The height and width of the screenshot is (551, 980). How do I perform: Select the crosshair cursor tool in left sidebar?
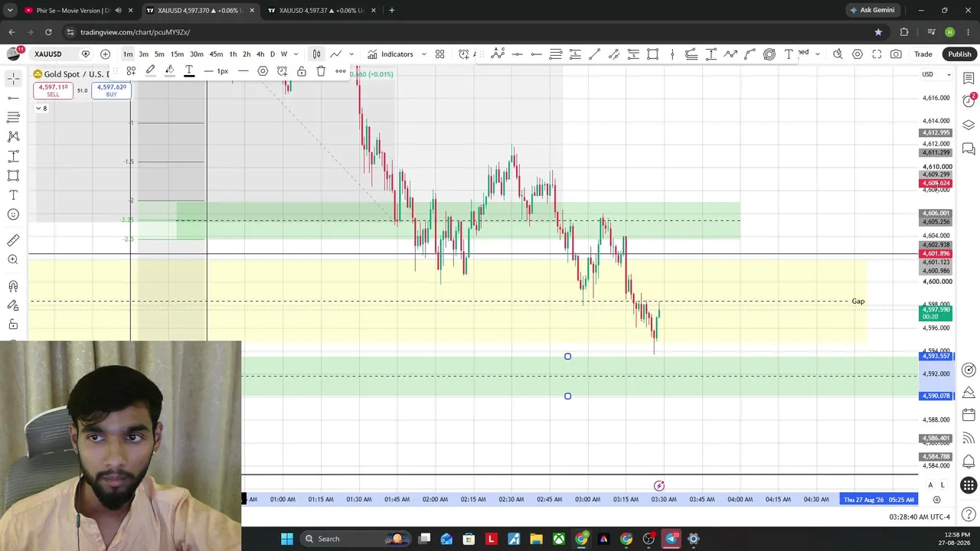tap(13, 78)
